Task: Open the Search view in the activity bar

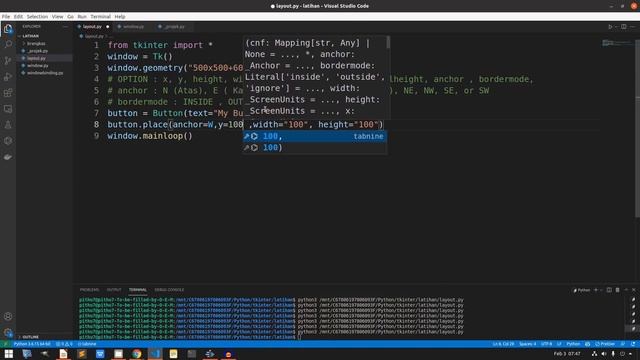Action: (8, 44)
